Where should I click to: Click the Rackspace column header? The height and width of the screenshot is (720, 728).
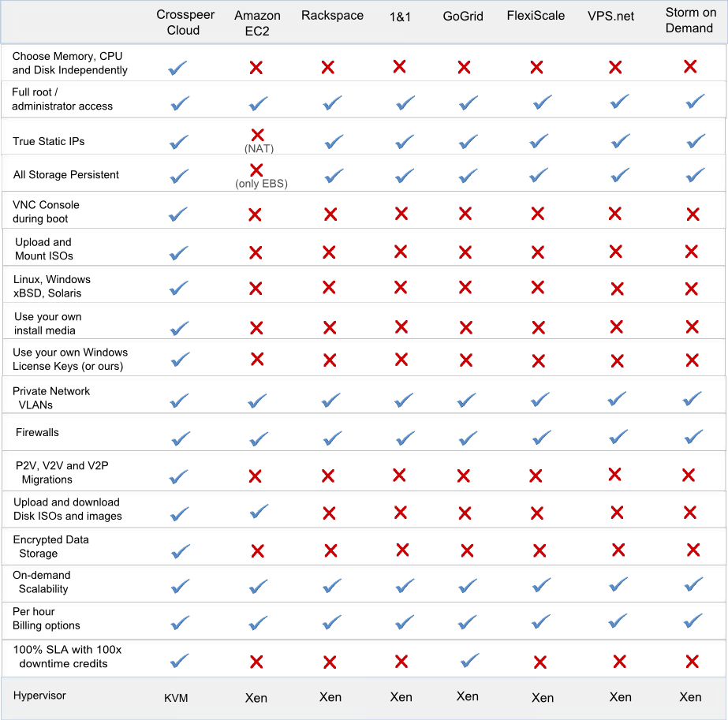click(x=332, y=15)
